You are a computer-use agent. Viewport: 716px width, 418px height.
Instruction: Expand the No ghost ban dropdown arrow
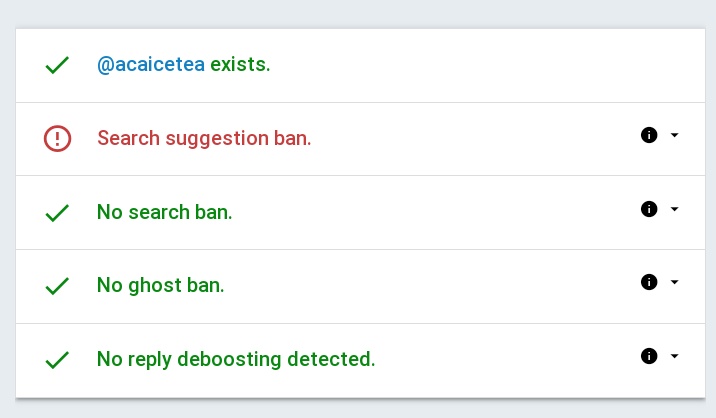click(674, 282)
